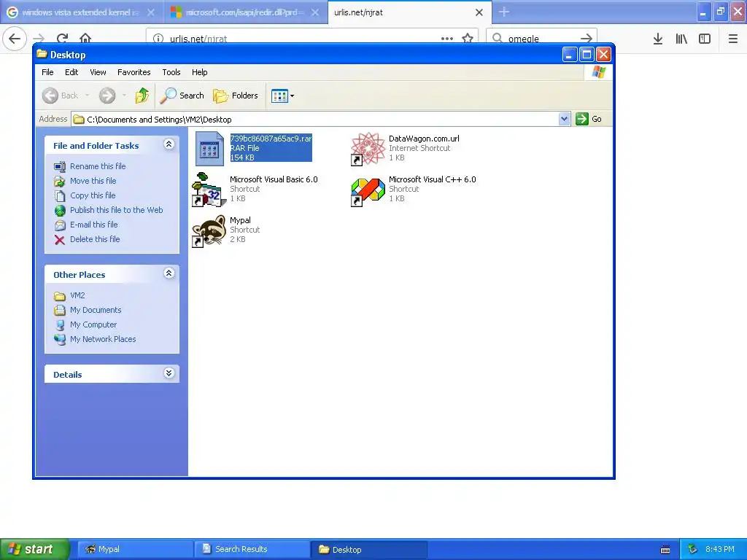Open Search in Explorer toolbar
The image size is (747, 560).
tap(182, 96)
